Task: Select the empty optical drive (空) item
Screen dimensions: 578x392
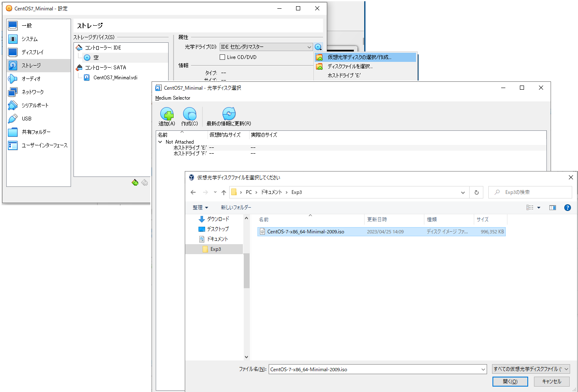Action: 96,58
